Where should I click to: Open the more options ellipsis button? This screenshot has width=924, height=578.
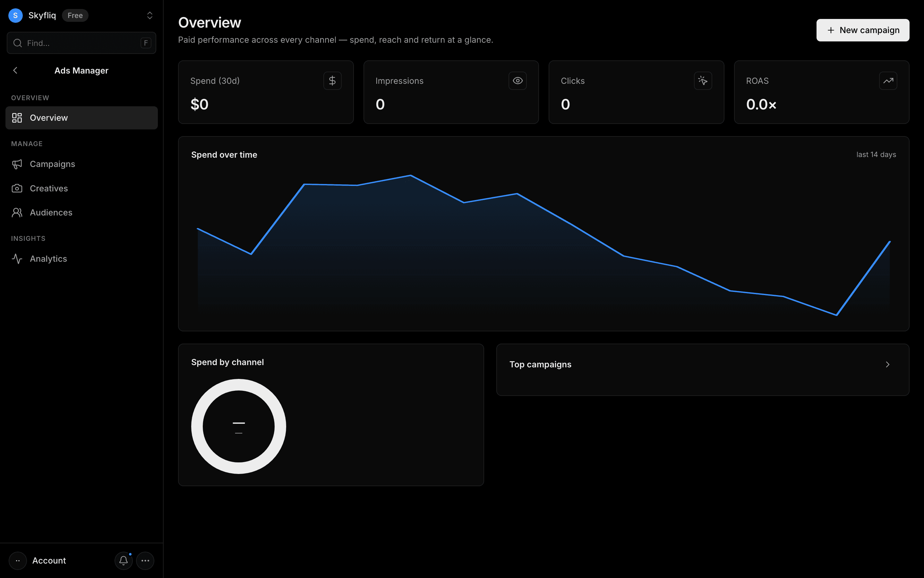coord(145,561)
